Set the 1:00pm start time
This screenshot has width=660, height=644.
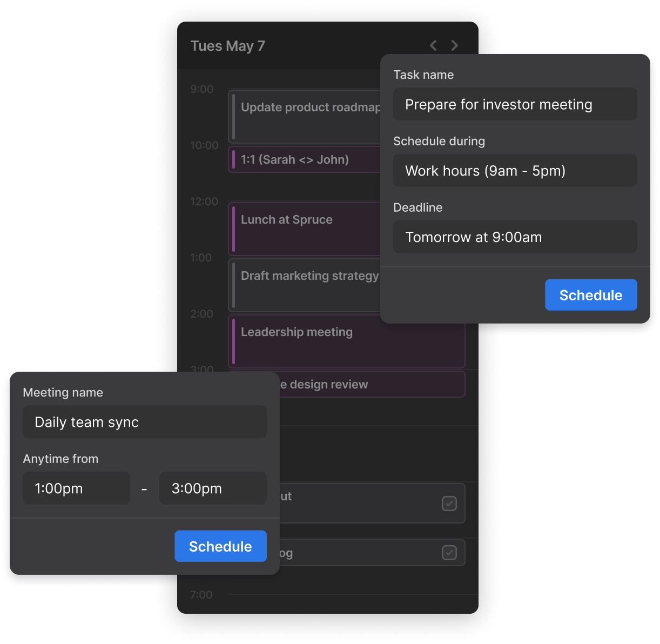tap(76, 488)
